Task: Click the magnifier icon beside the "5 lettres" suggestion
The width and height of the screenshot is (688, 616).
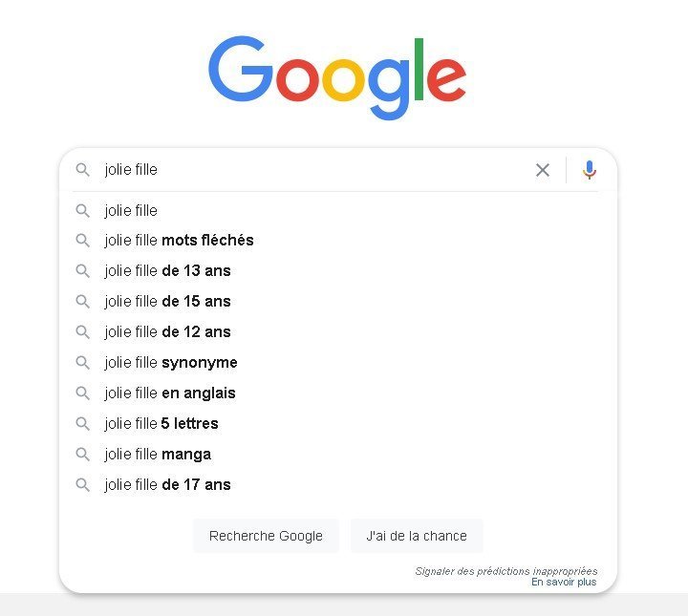Action: tap(83, 424)
